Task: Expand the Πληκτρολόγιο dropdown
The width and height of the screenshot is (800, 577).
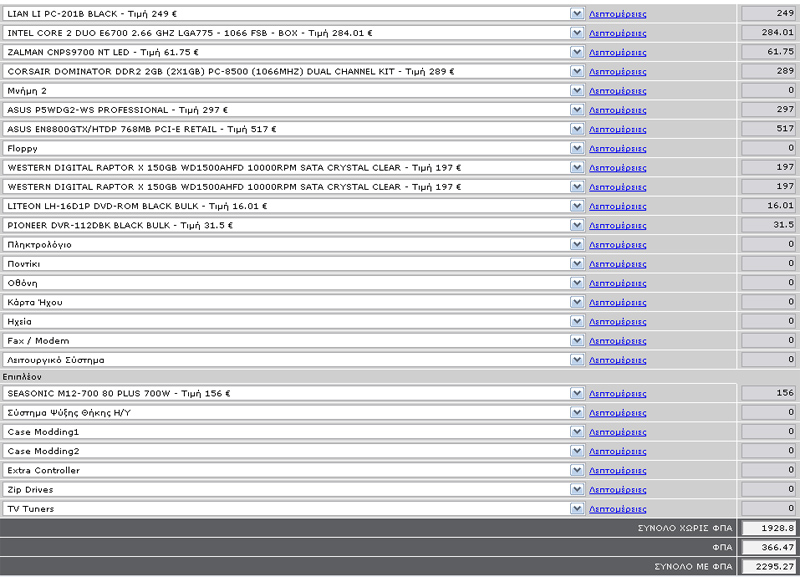Action: pos(577,244)
